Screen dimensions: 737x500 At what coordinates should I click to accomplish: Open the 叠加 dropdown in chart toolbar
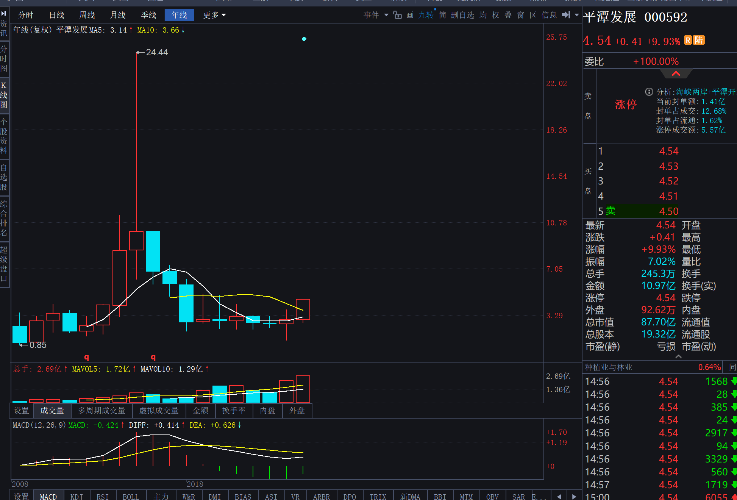373,16
